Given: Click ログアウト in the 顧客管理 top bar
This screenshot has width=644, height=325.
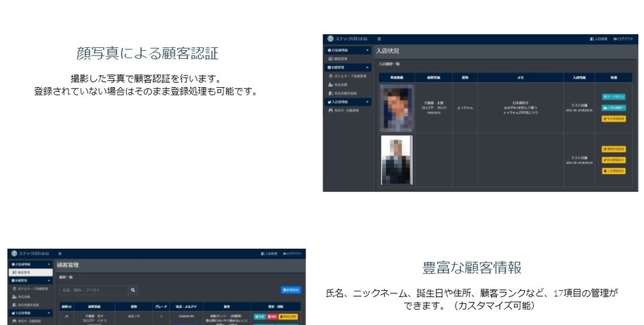Looking at the screenshot, I should [293, 254].
